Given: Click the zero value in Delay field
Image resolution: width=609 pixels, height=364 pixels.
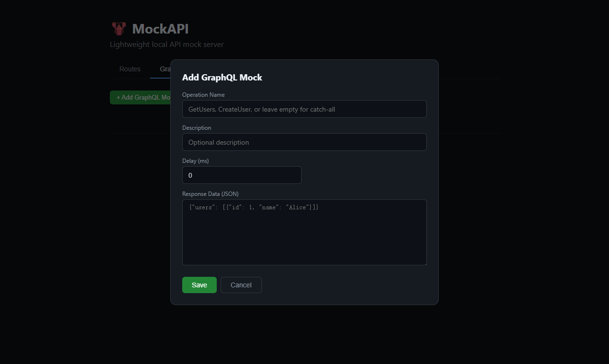Looking at the screenshot, I should (190, 175).
